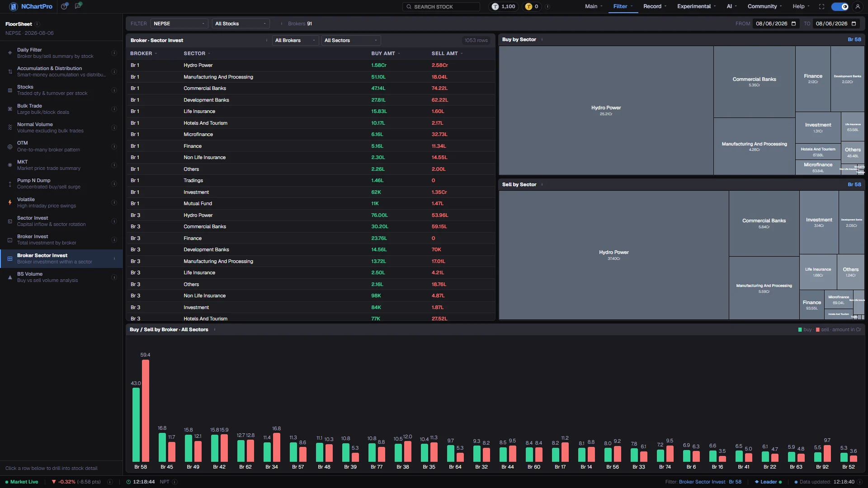Click the 1053 rows badge
The height and width of the screenshot is (488, 868).
click(476, 40)
